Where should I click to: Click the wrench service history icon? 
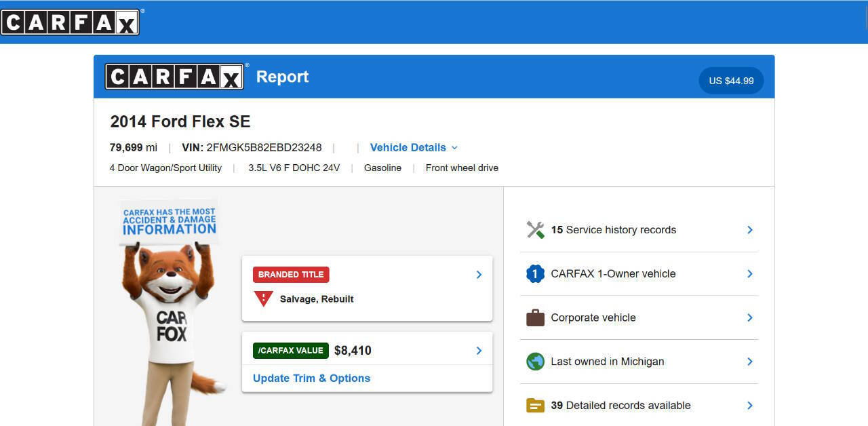[535, 229]
